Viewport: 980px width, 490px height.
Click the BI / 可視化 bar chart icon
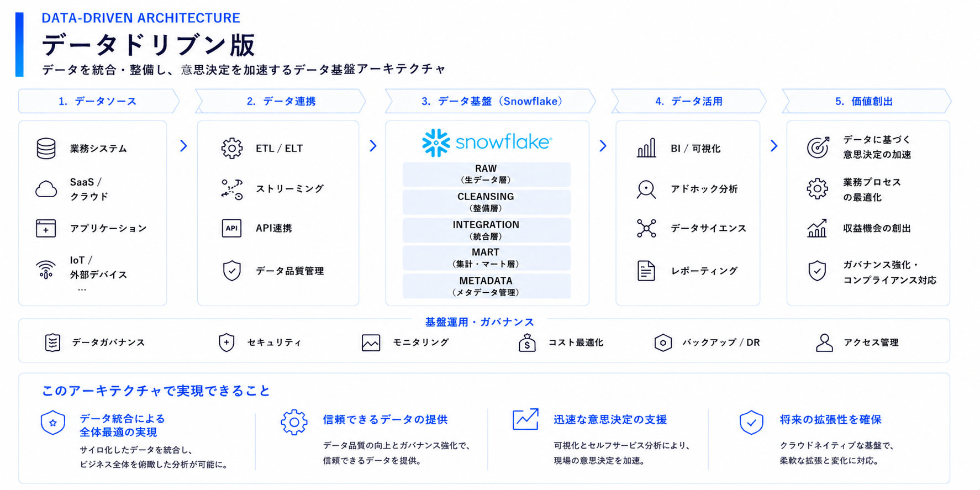pyautogui.click(x=646, y=148)
